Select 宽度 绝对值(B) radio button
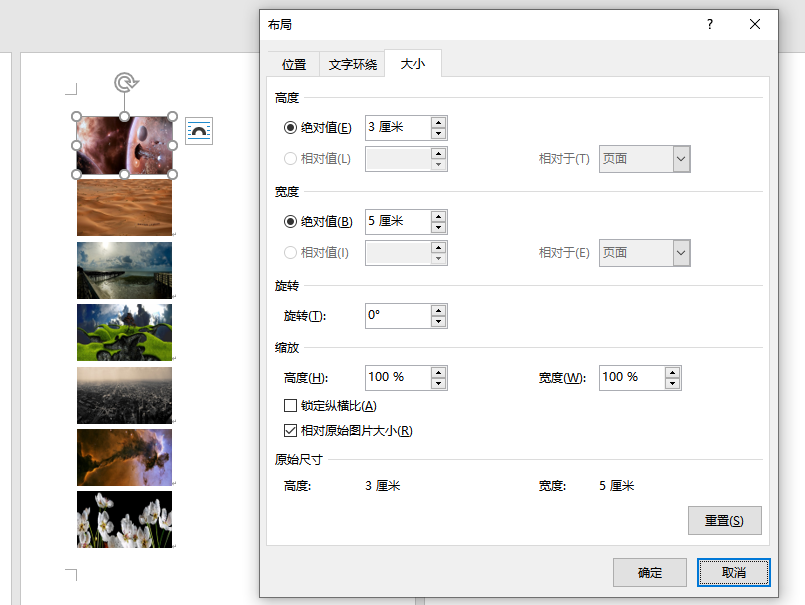 coord(290,221)
